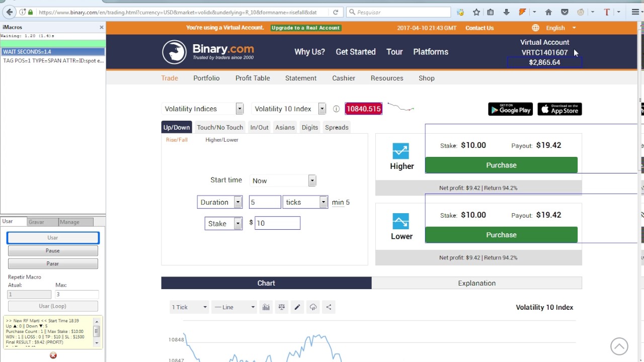Image resolution: width=644 pixels, height=362 pixels.
Task: Click the orange lightning toolbar icon
Action: (522, 12)
